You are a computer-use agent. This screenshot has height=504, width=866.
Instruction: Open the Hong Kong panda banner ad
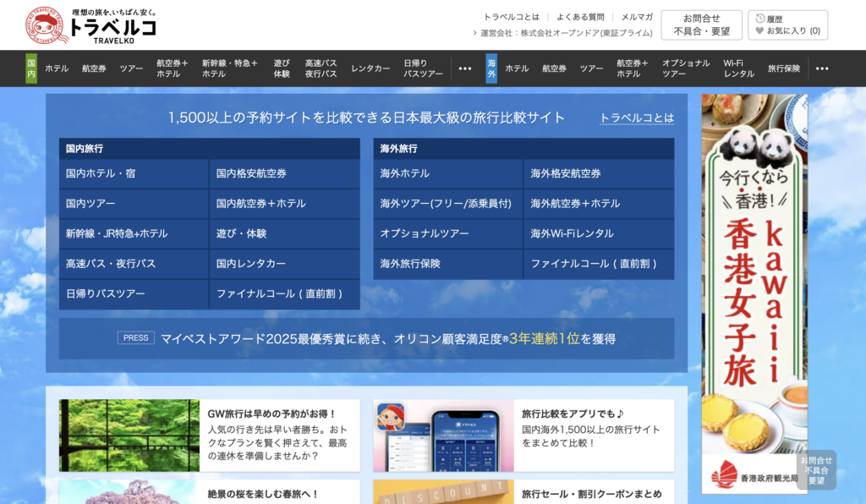(754, 292)
